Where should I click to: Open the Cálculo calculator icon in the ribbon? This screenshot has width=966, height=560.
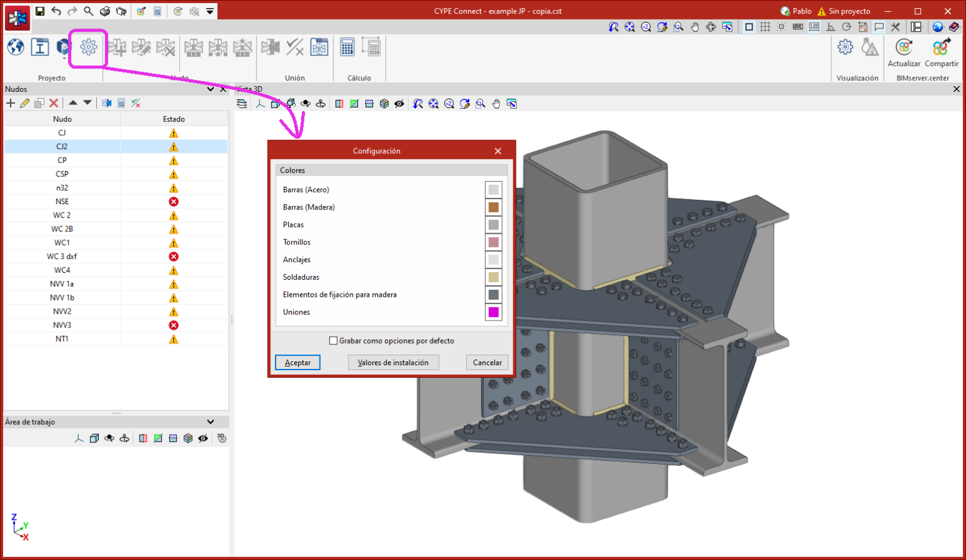tap(347, 48)
